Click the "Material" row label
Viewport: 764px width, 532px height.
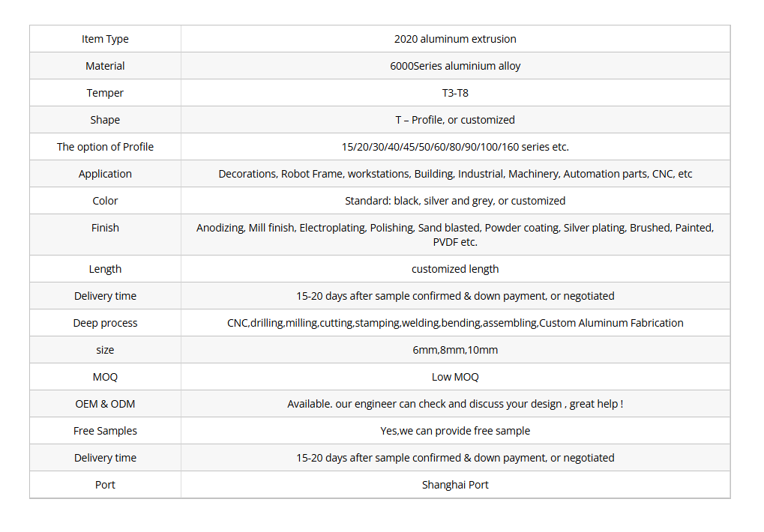(x=105, y=66)
